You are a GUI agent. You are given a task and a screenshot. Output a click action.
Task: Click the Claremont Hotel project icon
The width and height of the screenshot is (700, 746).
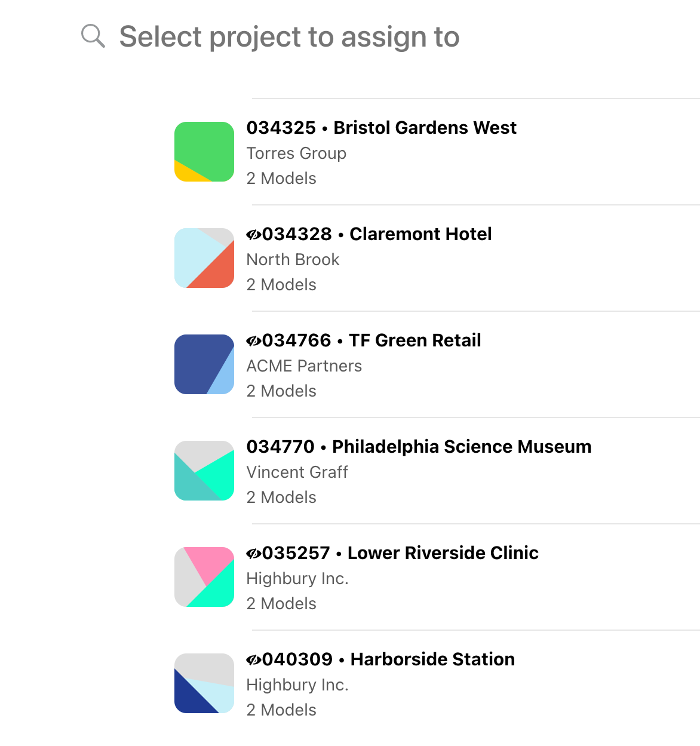(204, 258)
